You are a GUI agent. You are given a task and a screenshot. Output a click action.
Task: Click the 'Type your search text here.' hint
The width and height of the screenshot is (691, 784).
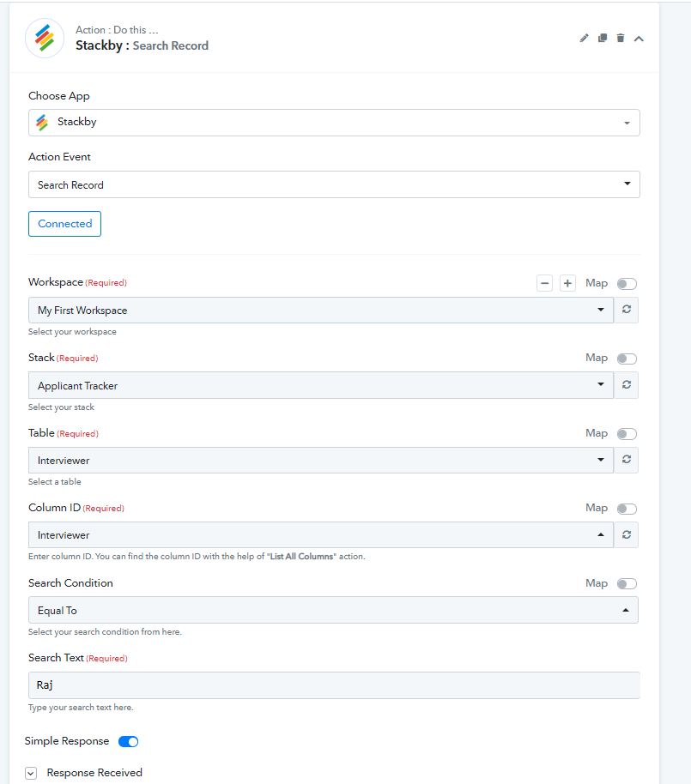click(81, 708)
